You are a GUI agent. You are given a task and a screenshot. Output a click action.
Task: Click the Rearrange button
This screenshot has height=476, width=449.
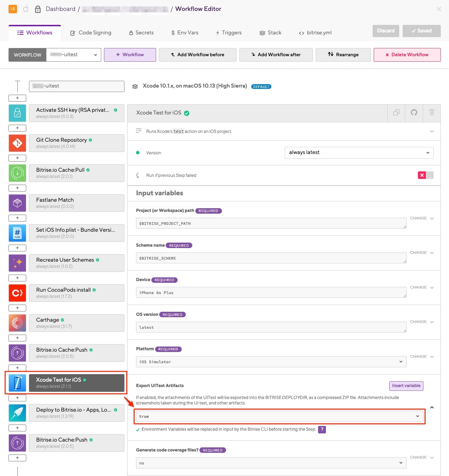(x=343, y=55)
